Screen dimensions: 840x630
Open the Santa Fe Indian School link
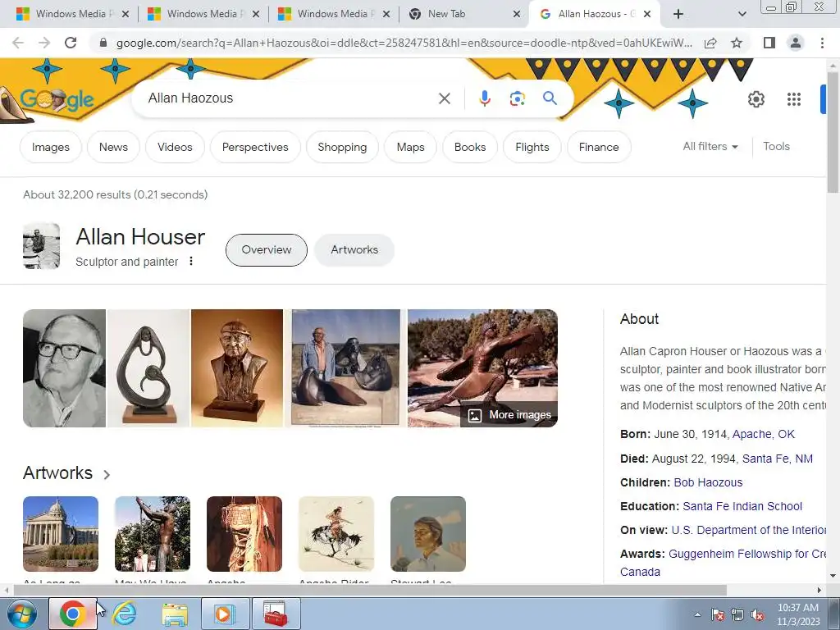point(742,506)
